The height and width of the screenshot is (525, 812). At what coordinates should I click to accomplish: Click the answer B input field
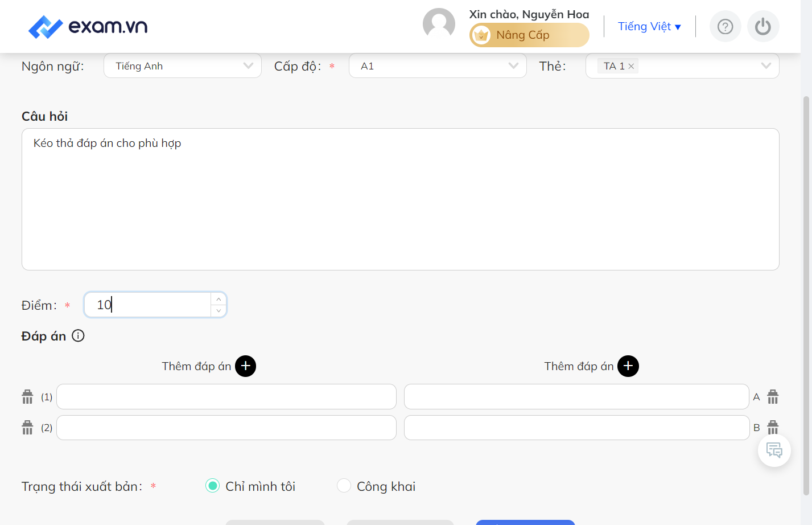[576, 428]
